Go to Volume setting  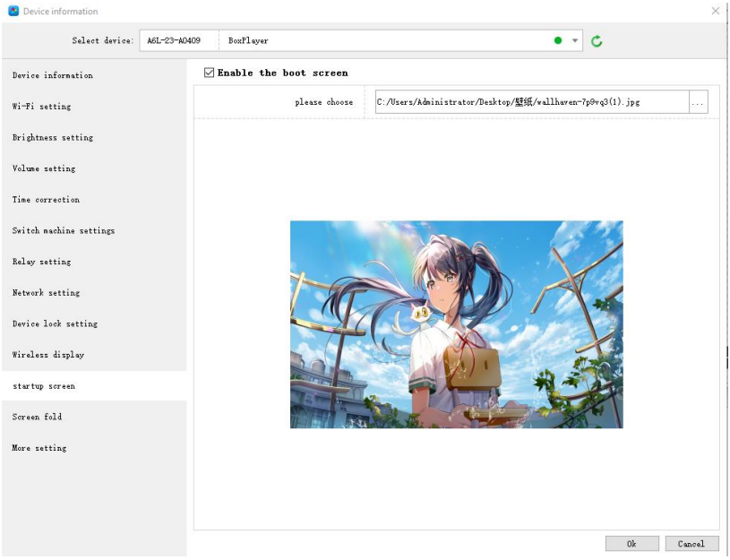(94, 168)
